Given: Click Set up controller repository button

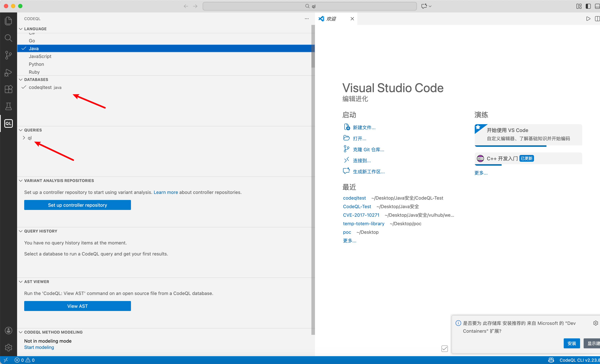Looking at the screenshot, I should click(77, 205).
